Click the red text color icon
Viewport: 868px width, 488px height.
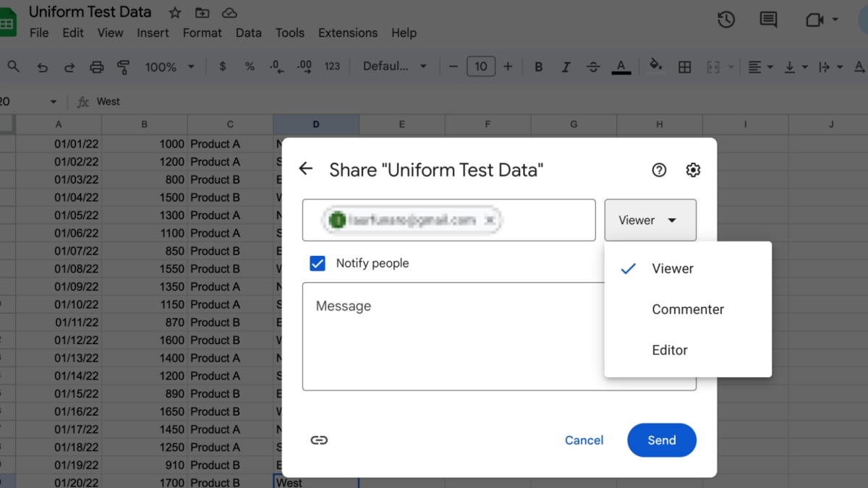tap(621, 66)
